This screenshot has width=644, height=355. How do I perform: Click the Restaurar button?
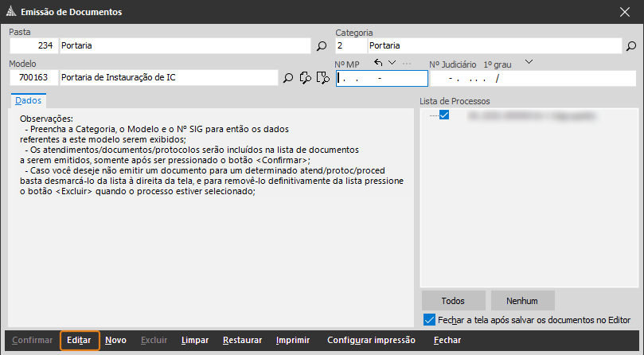(242, 340)
